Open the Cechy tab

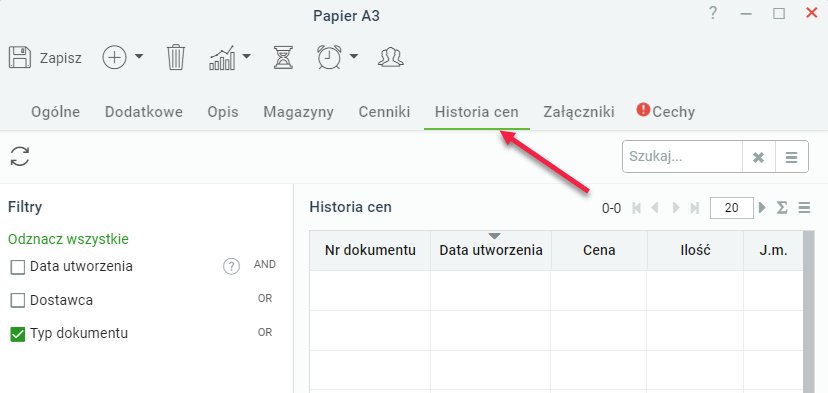[673, 112]
